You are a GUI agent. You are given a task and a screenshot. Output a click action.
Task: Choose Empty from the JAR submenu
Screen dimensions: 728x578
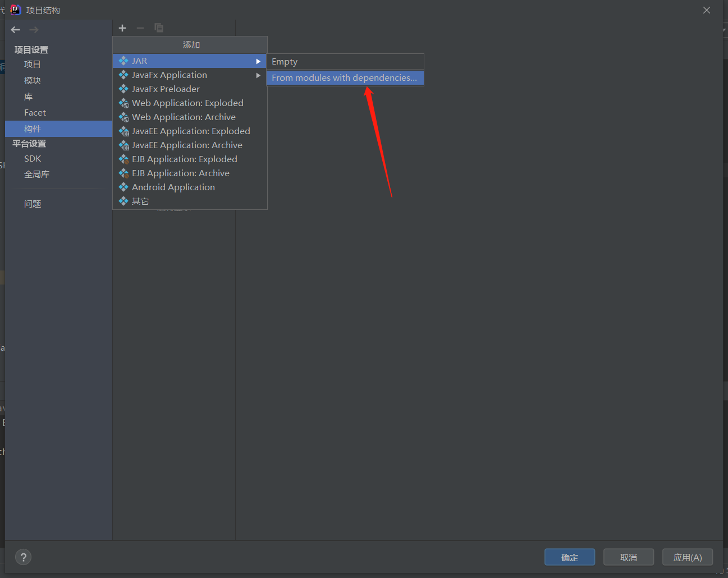point(345,62)
